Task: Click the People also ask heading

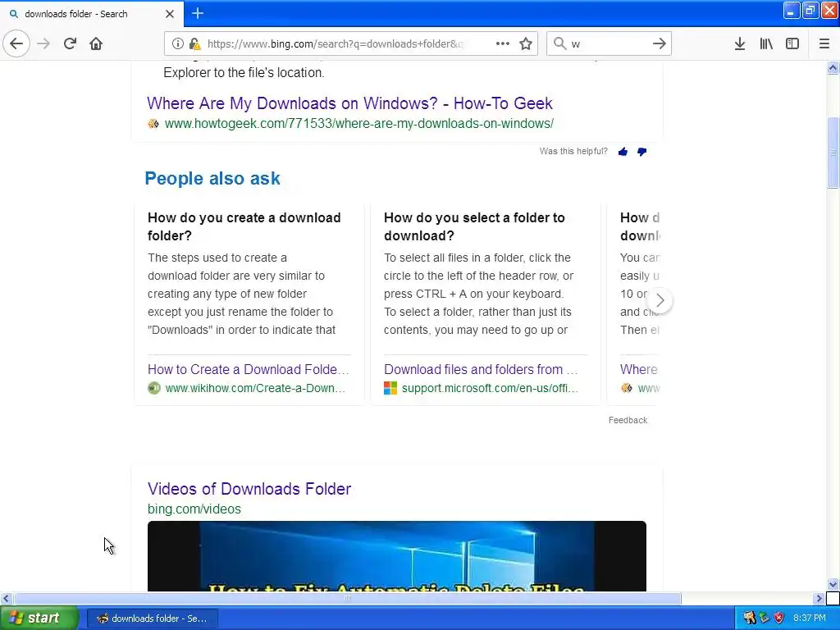Action: (212, 178)
